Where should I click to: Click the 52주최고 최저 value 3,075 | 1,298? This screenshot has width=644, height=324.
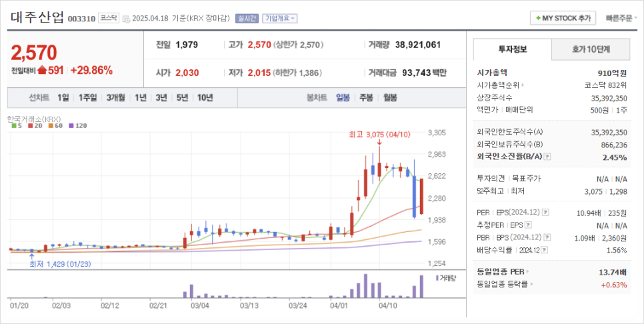[605, 191]
